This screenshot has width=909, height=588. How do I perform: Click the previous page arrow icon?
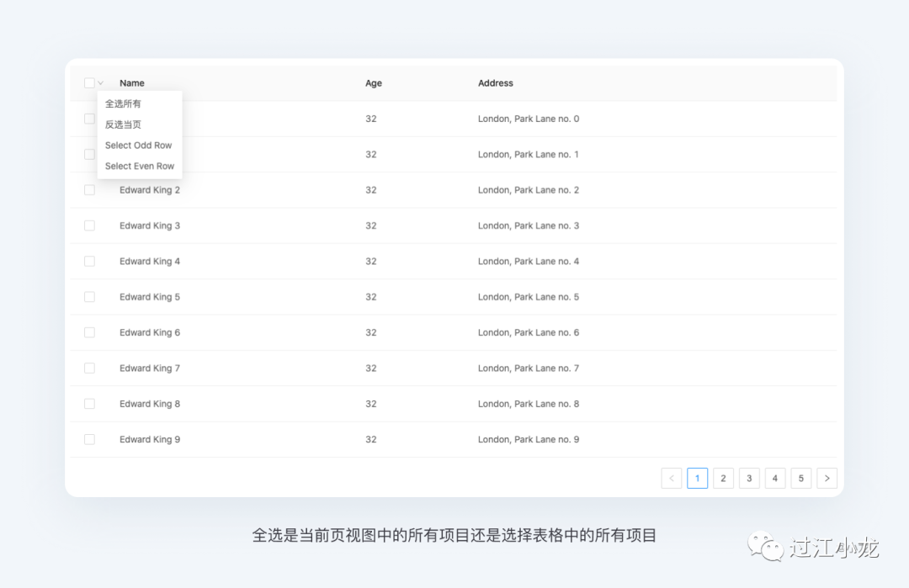pos(672,479)
